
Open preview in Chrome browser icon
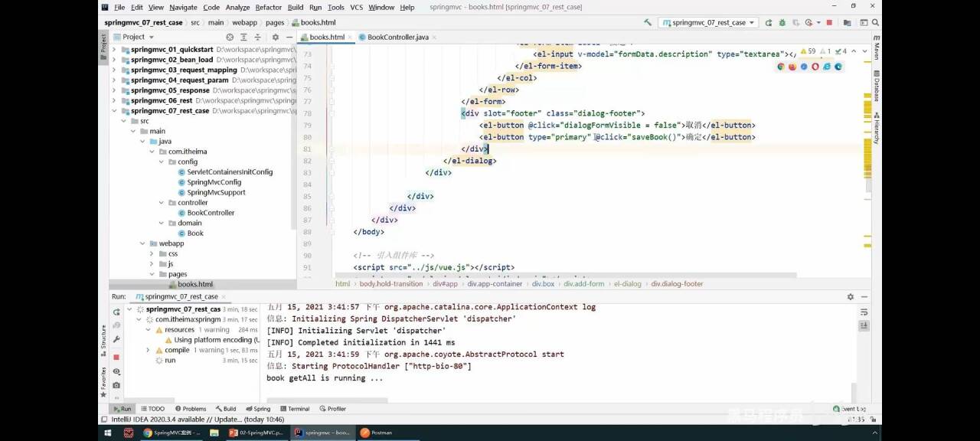(781, 67)
